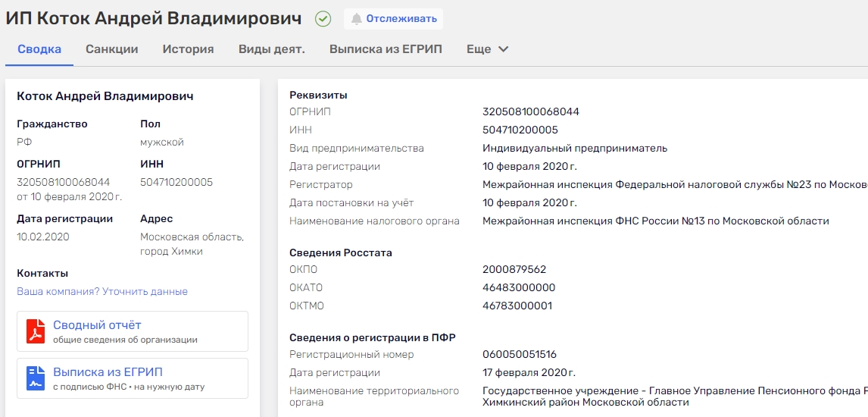This screenshot has height=417, width=868.
Task: Go to the История tab
Action: coord(188,49)
